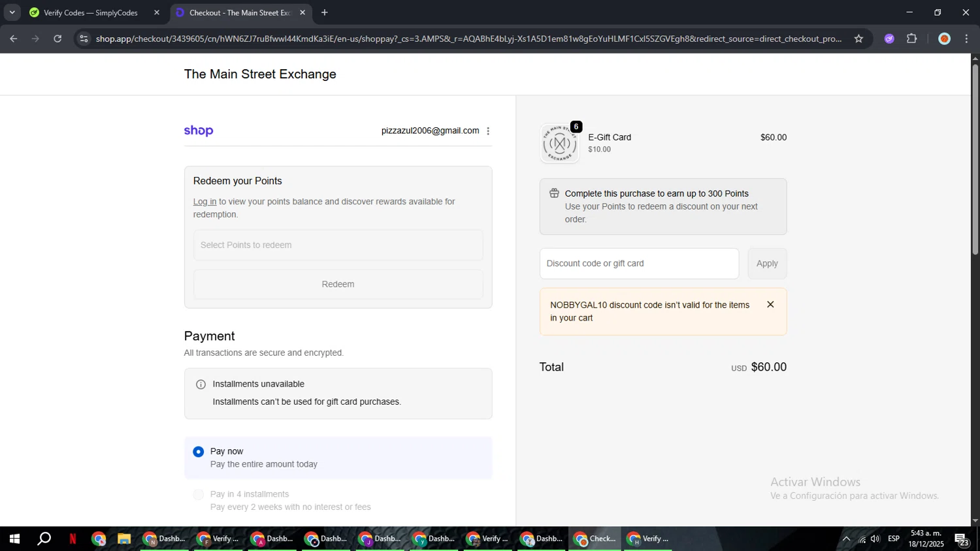Apply the discount code

767,264
